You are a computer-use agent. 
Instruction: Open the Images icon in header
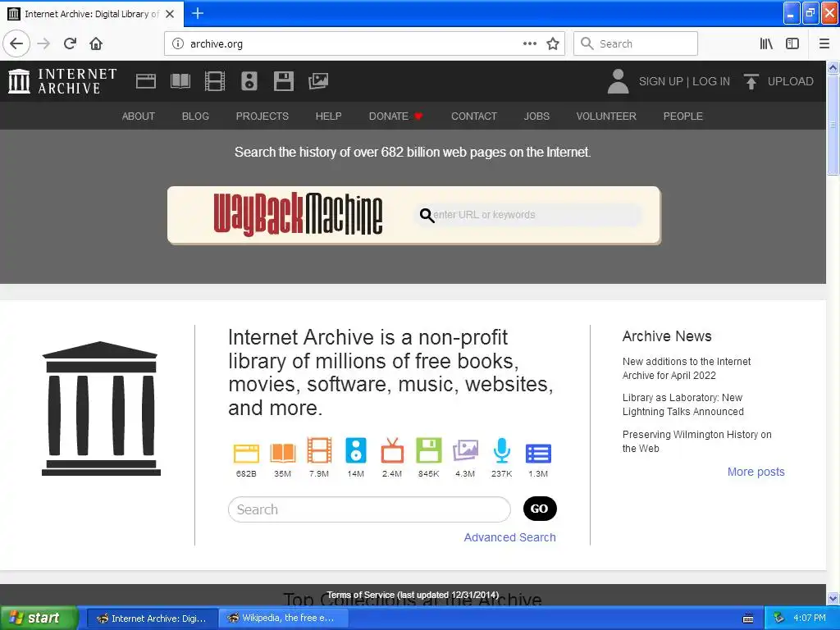tap(318, 81)
